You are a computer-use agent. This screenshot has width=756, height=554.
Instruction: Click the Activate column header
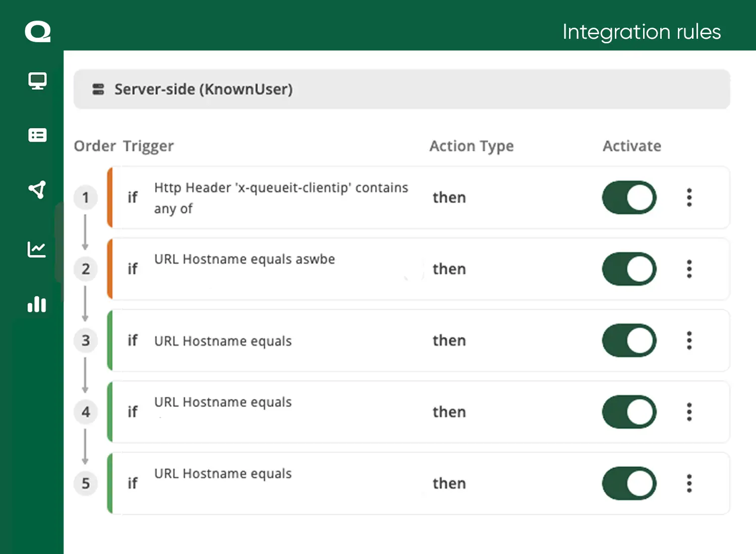pyautogui.click(x=632, y=146)
